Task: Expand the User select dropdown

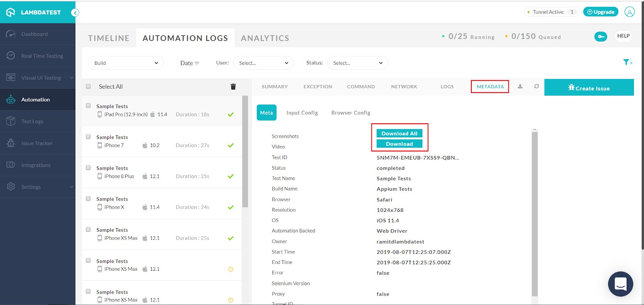Action: [x=263, y=63]
